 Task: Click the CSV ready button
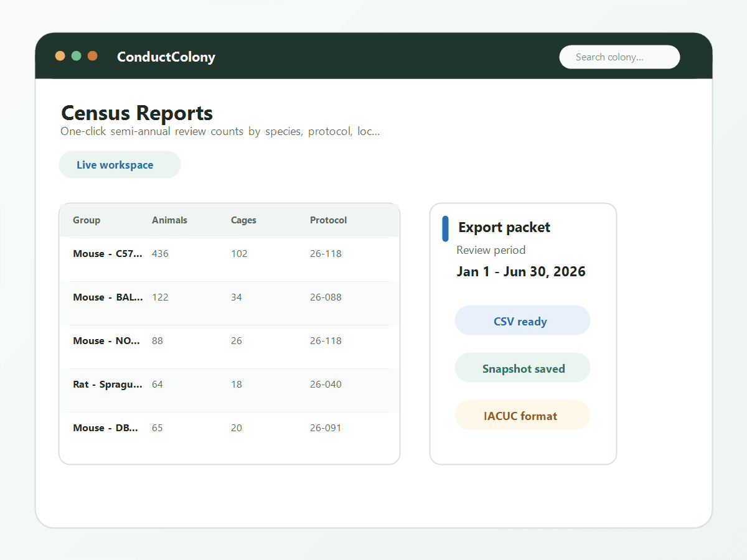[x=522, y=320]
